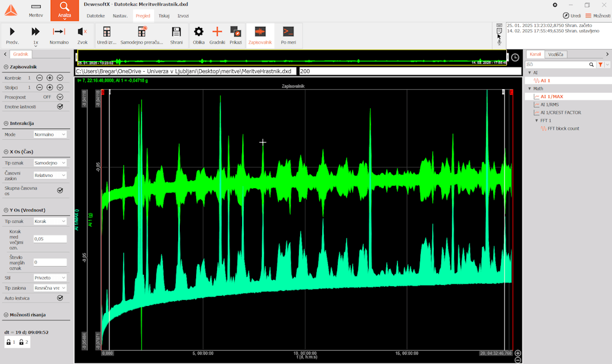Decrease Stolpci count with minus

pos(39,88)
